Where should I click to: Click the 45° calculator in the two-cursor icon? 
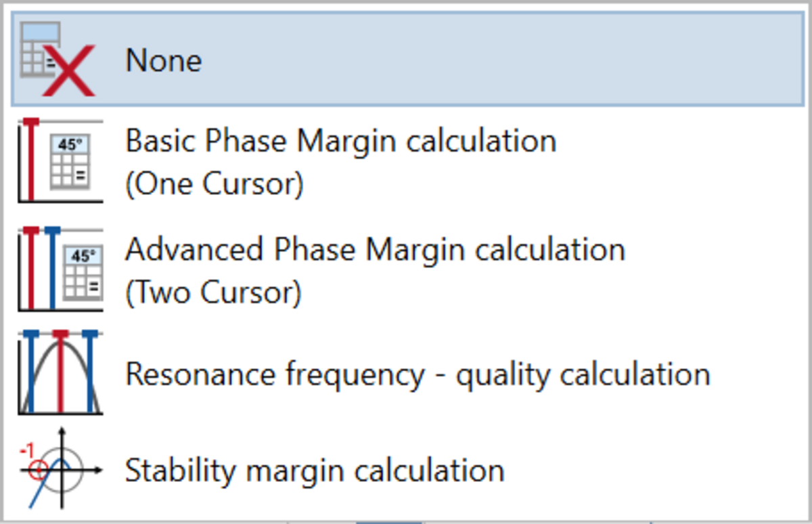click(x=83, y=273)
